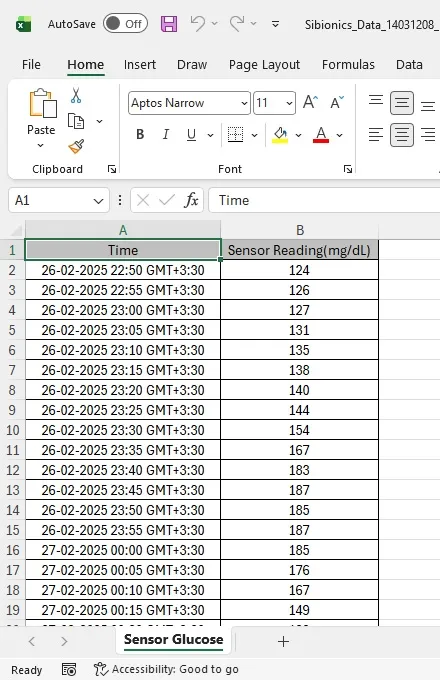Redo the last action
Viewport: 440px width, 680px height.
(237, 24)
